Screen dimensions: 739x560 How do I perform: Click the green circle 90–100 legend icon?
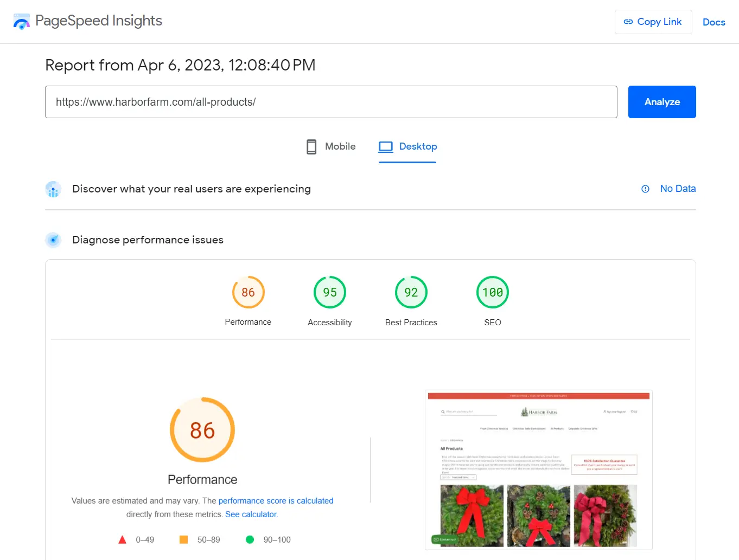[x=250, y=539]
